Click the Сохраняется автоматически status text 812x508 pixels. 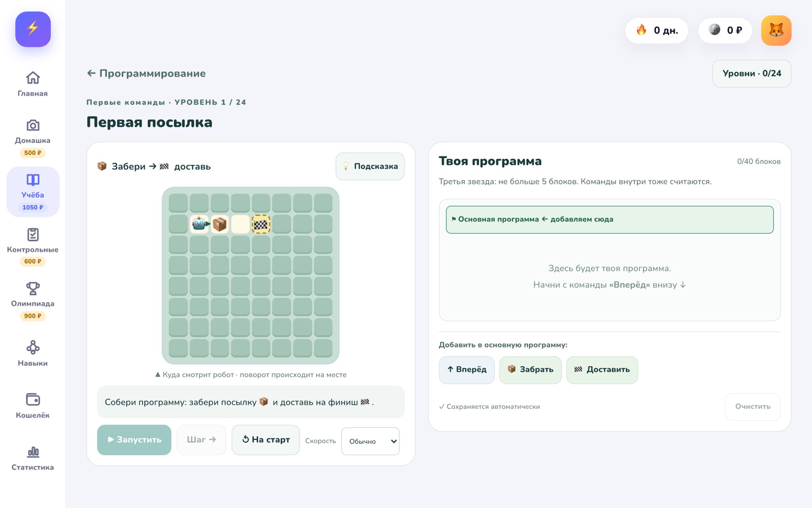point(490,407)
